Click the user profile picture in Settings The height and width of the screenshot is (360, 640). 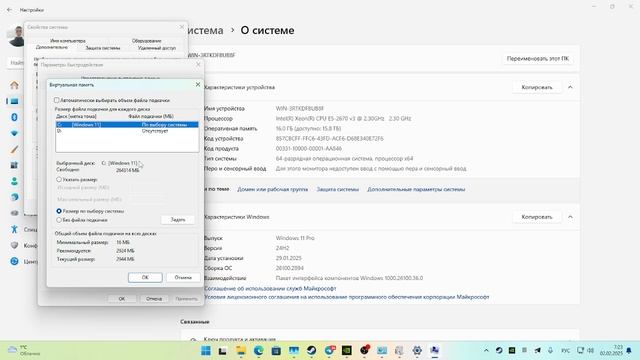[16, 36]
